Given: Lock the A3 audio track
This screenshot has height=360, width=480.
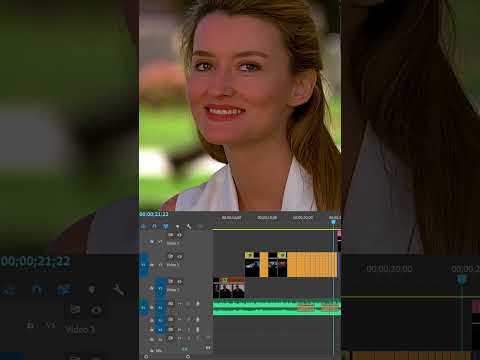Looking at the screenshot, I should click(152, 330).
